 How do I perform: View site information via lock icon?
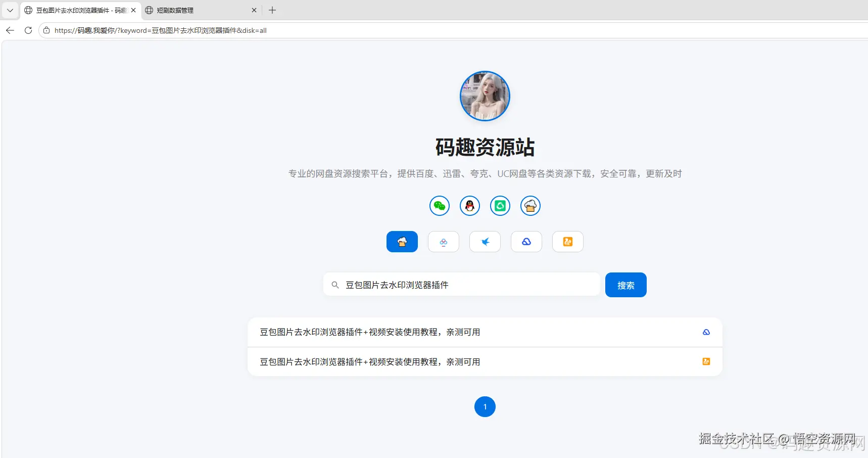click(x=46, y=30)
